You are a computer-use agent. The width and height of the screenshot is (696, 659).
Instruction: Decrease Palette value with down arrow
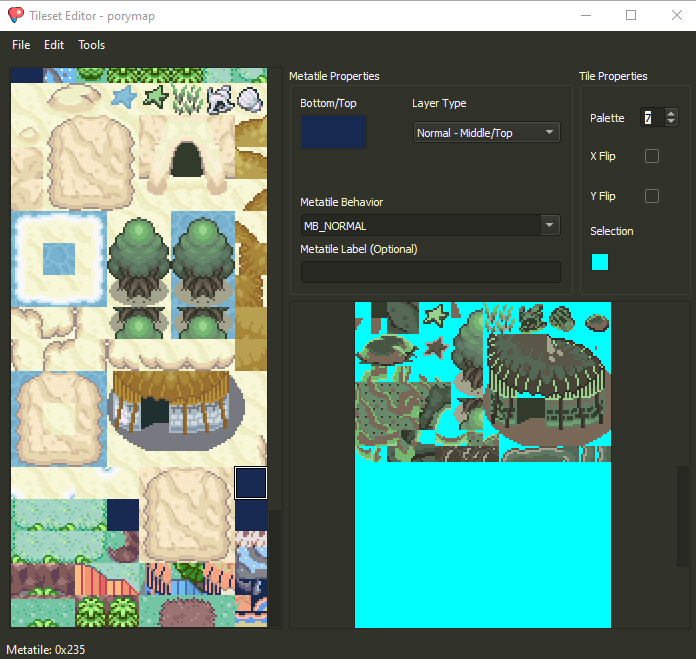[x=671, y=122]
